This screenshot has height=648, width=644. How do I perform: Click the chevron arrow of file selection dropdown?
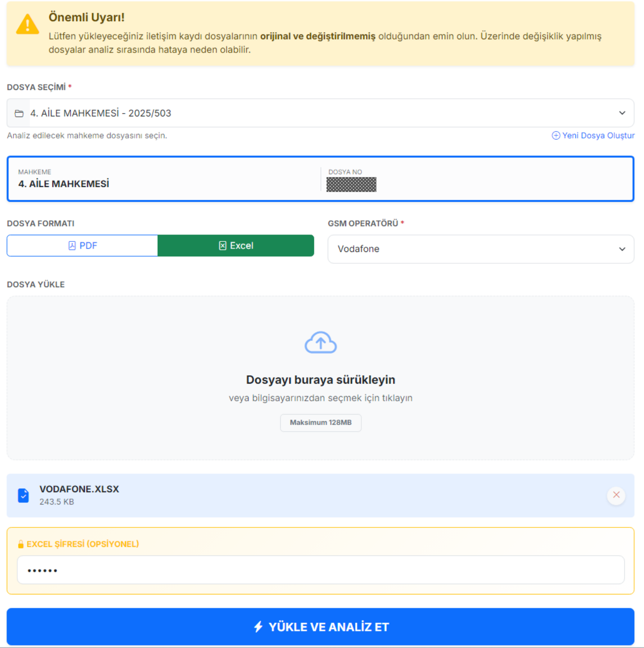pyautogui.click(x=622, y=113)
